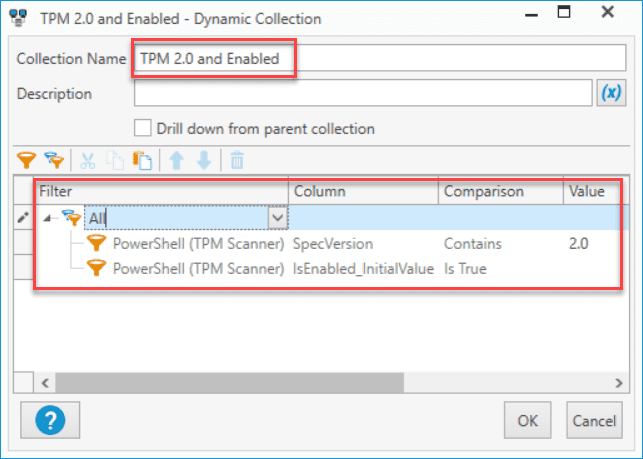
Task: Open the All group type dropdown arrow
Action: [x=278, y=217]
